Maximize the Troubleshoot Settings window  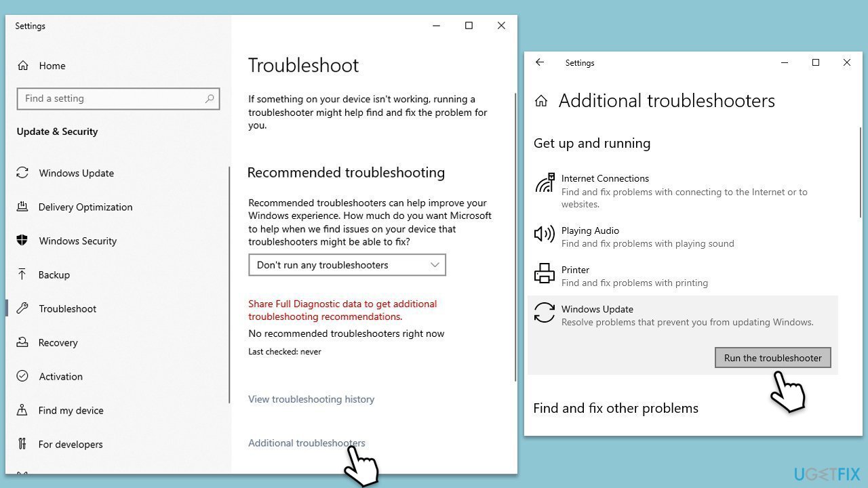pos(469,26)
